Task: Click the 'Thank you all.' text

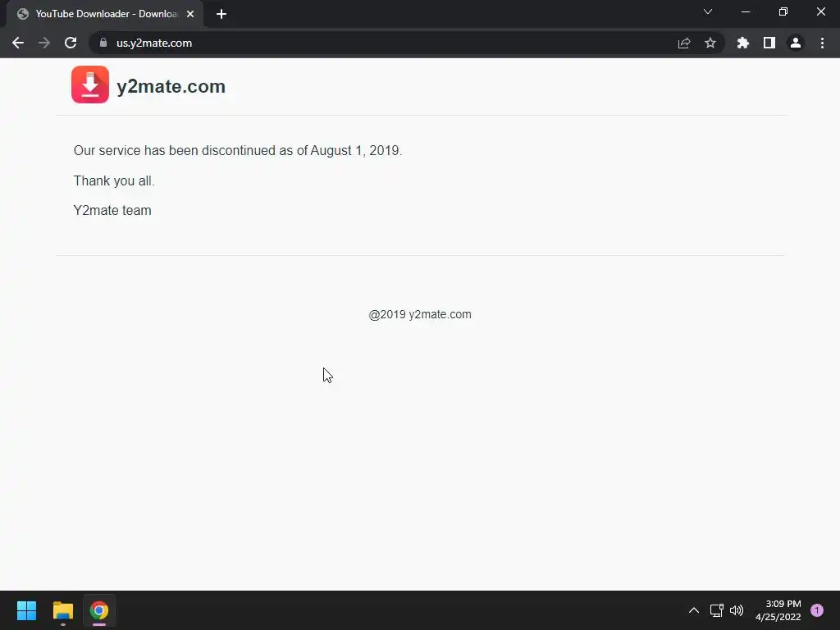Action: (114, 181)
